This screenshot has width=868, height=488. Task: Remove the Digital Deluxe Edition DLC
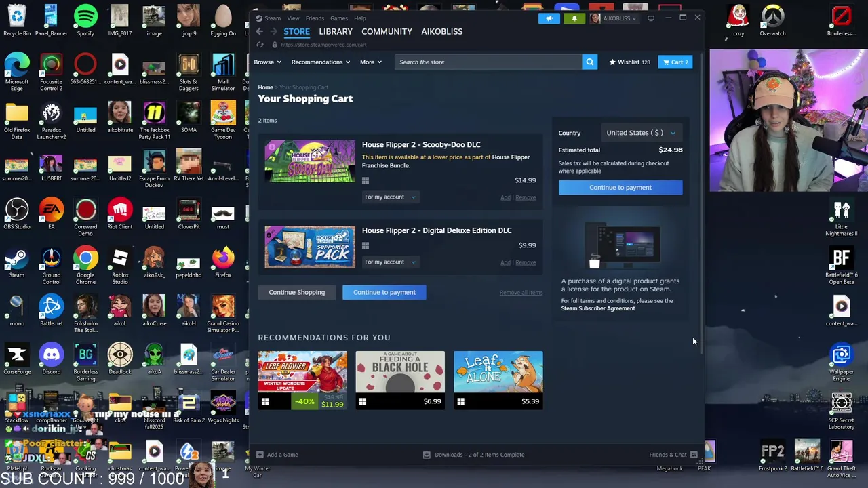526,262
